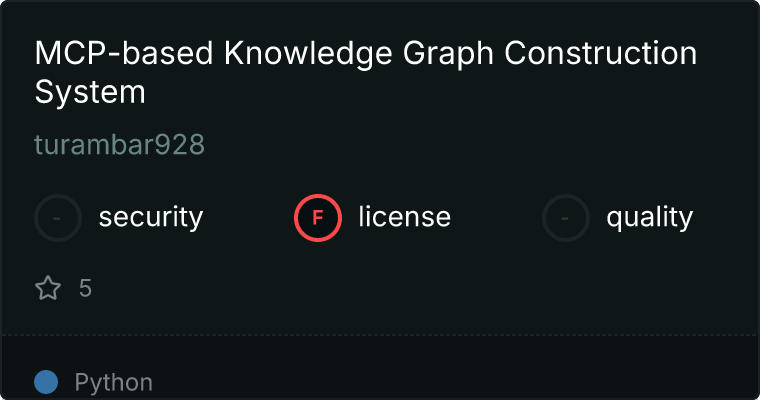Image resolution: width=760 pixels, height=400 pixels.
Task: Select the security label
Action: pyautogui.click(x=151, y=217)
